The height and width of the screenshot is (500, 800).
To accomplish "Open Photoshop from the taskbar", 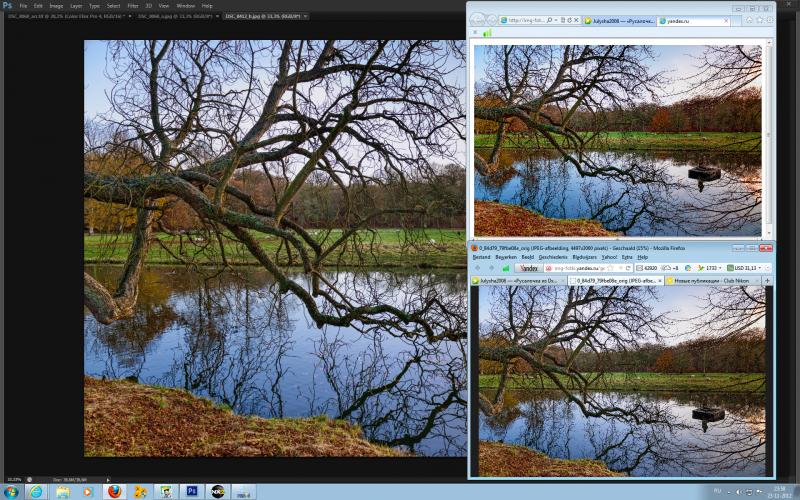I will click(x=192, y=492).
